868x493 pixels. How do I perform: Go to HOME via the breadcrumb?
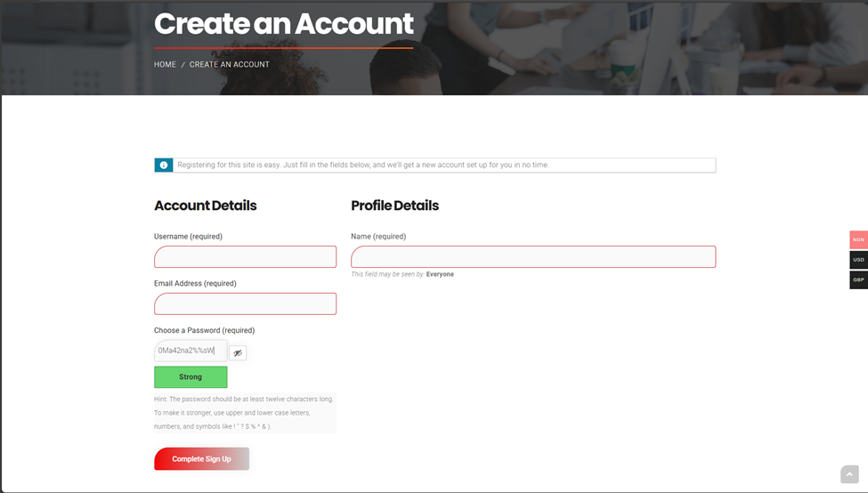pyautogui.click(x=165, y=65)
